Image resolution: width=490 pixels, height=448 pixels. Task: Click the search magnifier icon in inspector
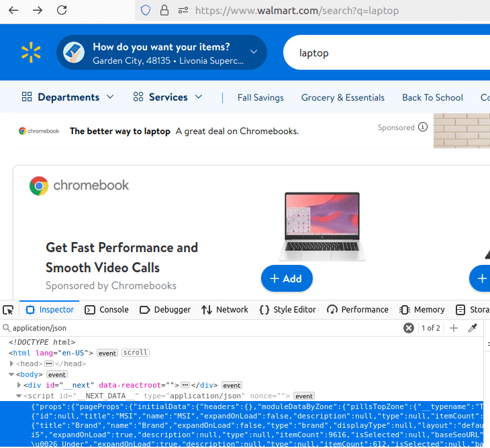6,328
